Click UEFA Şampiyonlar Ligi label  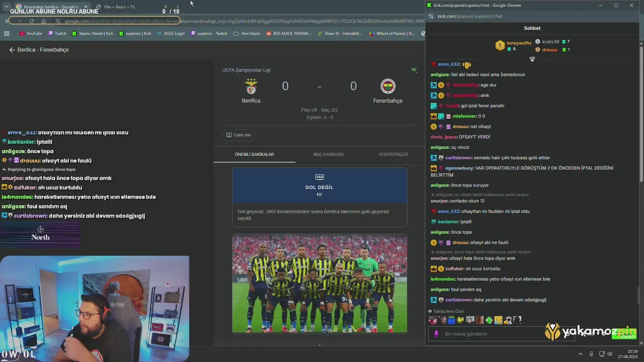pos(246,70)
